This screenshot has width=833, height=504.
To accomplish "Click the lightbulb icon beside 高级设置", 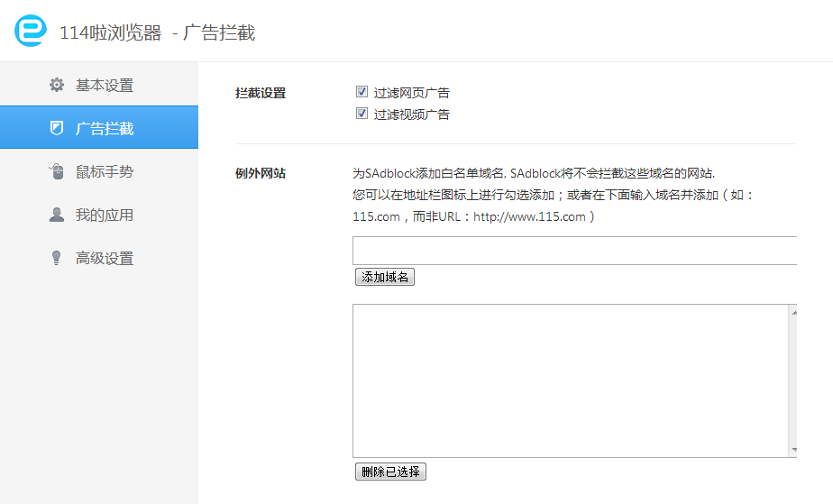I will tap(56, 258).
